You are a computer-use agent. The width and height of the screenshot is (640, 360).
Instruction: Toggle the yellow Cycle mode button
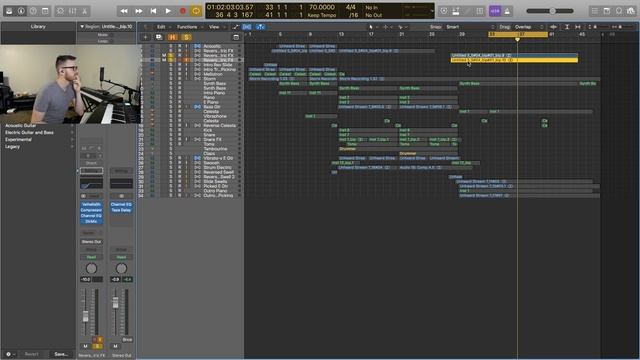(x=196, y=11)
